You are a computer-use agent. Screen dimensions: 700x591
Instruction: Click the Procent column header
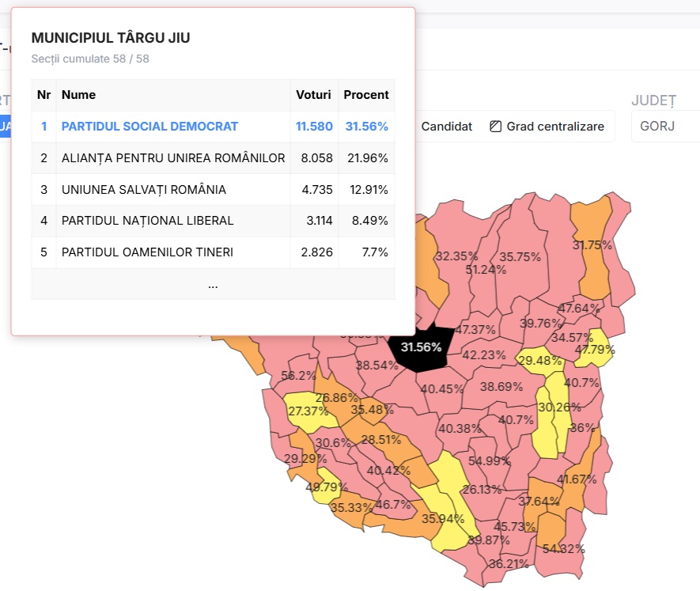tap(366, 95)
